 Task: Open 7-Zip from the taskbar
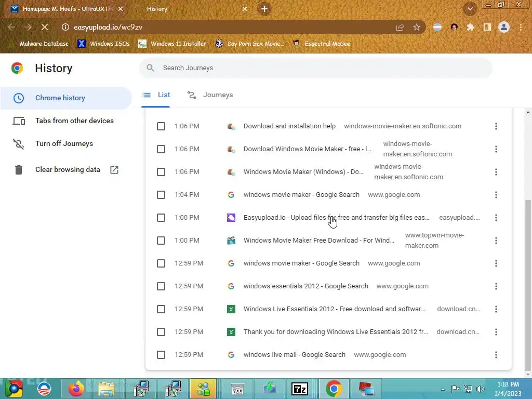tap(300, 389)
